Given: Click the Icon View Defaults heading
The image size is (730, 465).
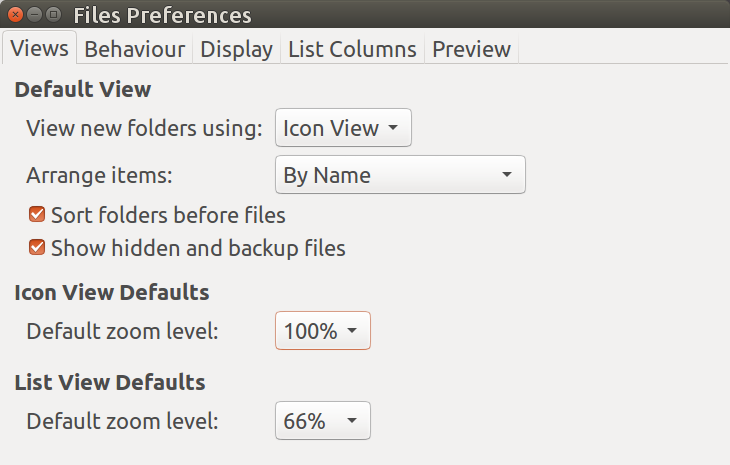Looking at the screenshot, I should pyautogui.click(x=112, y=292).
